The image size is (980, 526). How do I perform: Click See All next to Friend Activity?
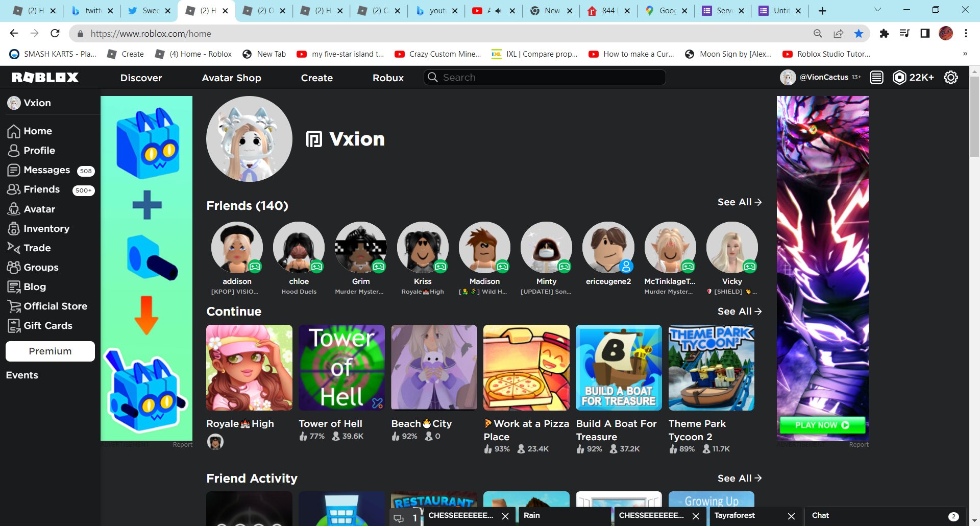(x=740, y=479)
